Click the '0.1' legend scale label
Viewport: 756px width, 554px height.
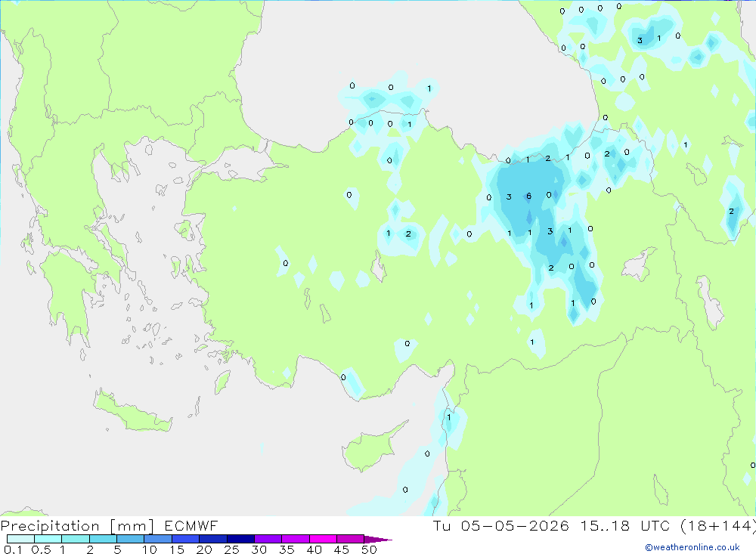coord(13,549)
